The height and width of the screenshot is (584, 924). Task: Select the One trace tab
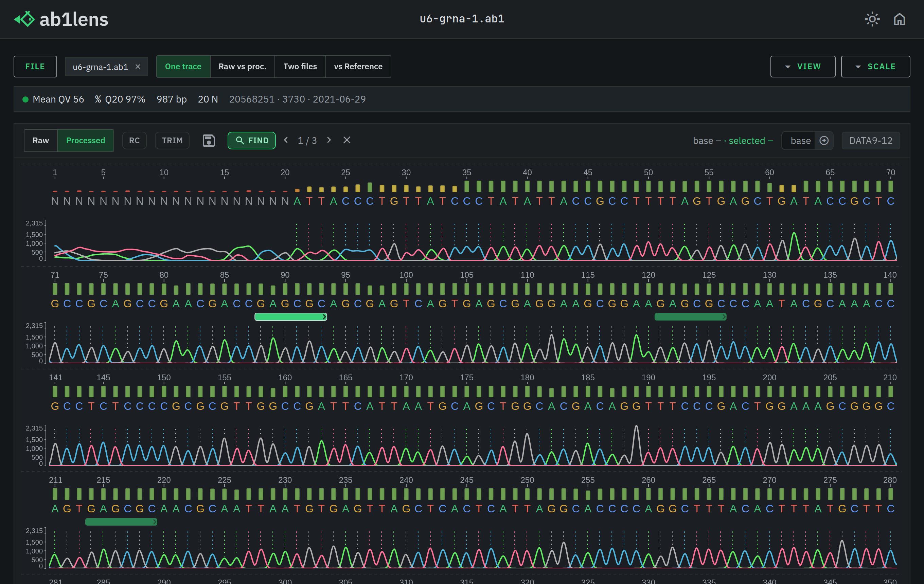pos(183,66)
